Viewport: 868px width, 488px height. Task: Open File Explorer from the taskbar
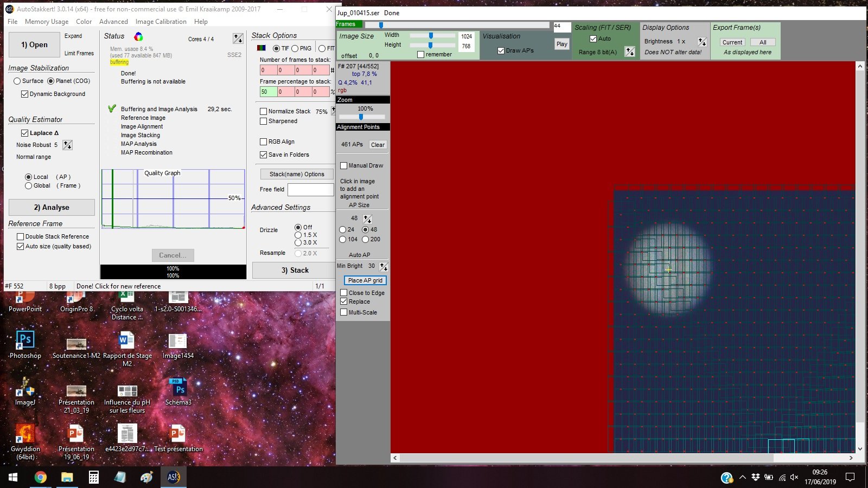tap(67, 477)
